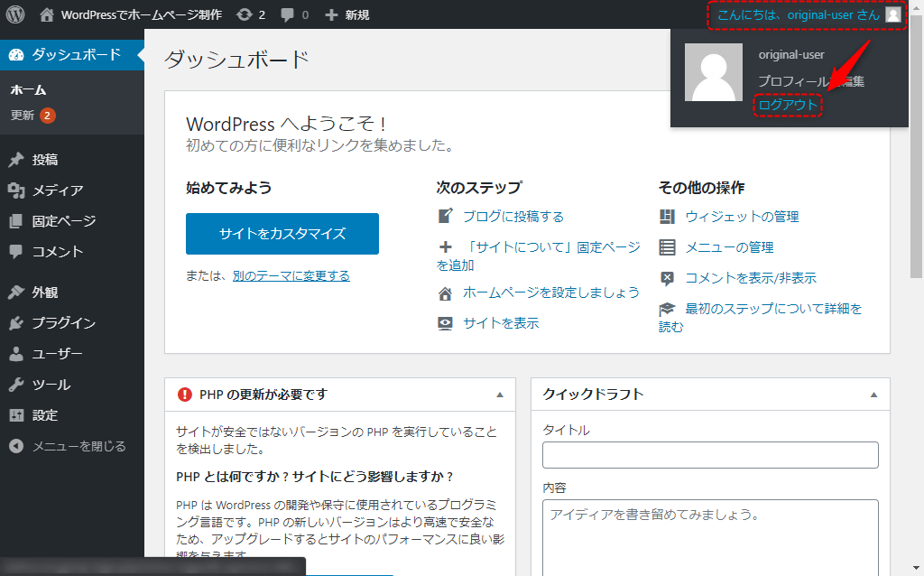Open the ダッシュボード sidebar menu
Viewport: 924px width, 576px height.
coord(72,55)
